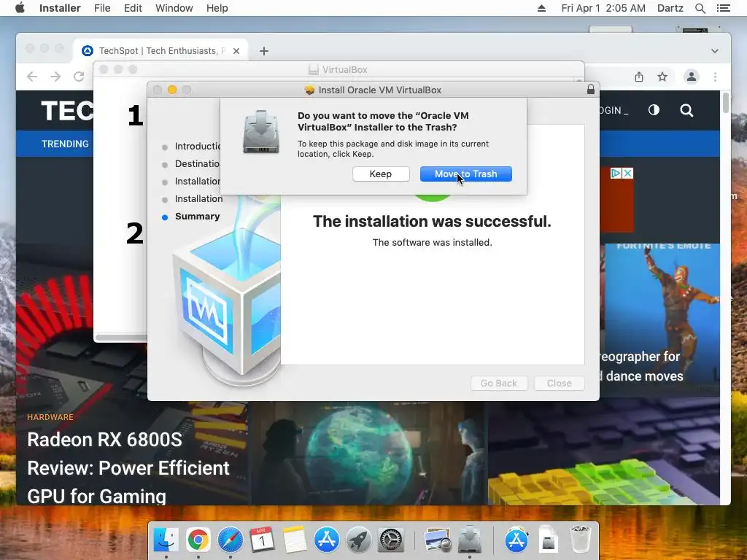
Task: Click the horizontal scrollbar in VirtualBox window
Action: [x=122, y=338]
